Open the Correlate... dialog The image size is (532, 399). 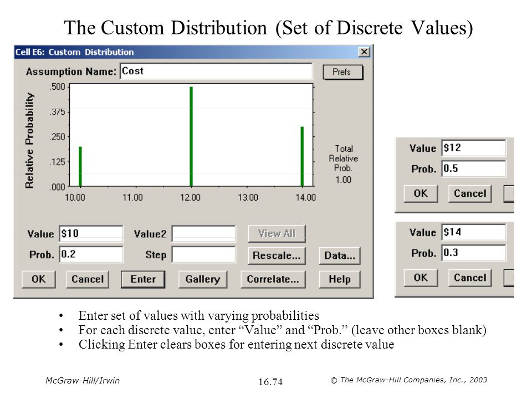[x=273, y=279]
